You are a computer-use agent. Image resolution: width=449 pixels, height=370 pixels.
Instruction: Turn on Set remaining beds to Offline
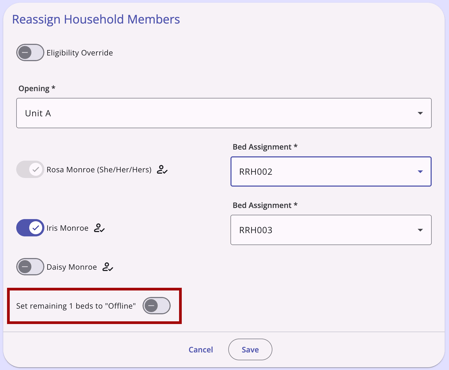(x=157, y=306)
